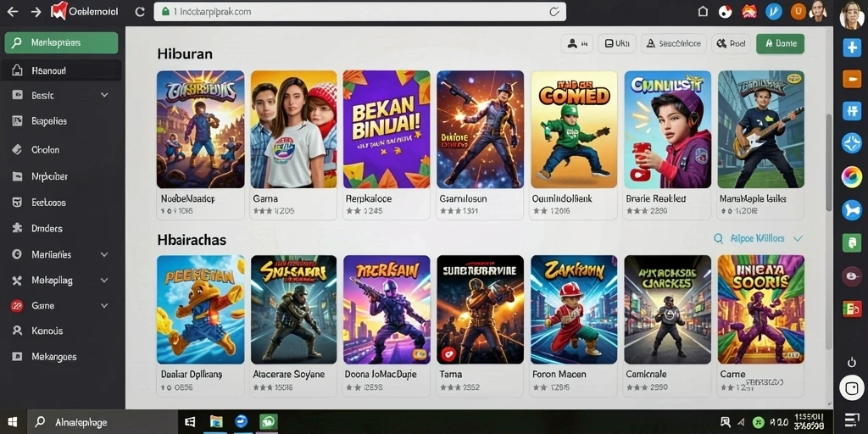The height and width of the screenshot is (434, 868).
Task: Click the Ukh button in top bar
Action: pos(617,43)
